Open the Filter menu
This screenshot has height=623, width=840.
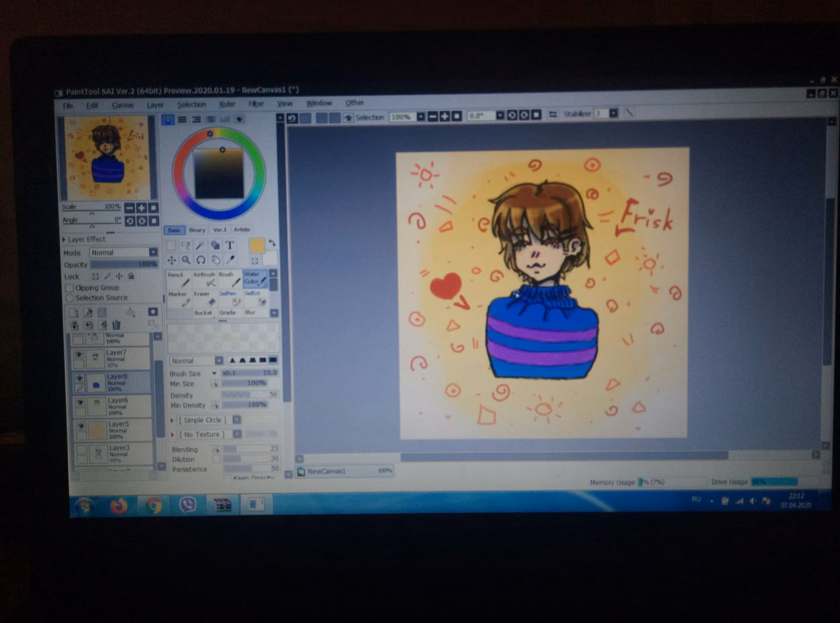click(x=256, y=104)
